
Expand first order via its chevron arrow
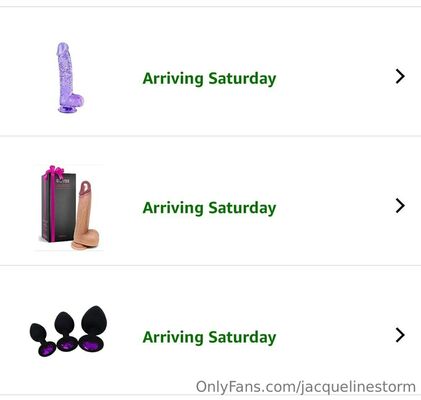coord(400,77)
